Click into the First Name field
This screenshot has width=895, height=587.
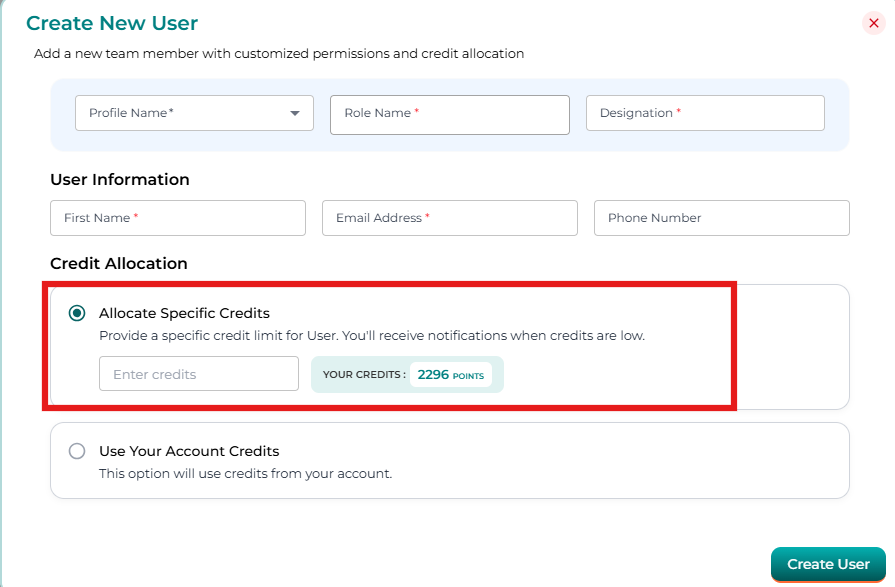[177, 218]
